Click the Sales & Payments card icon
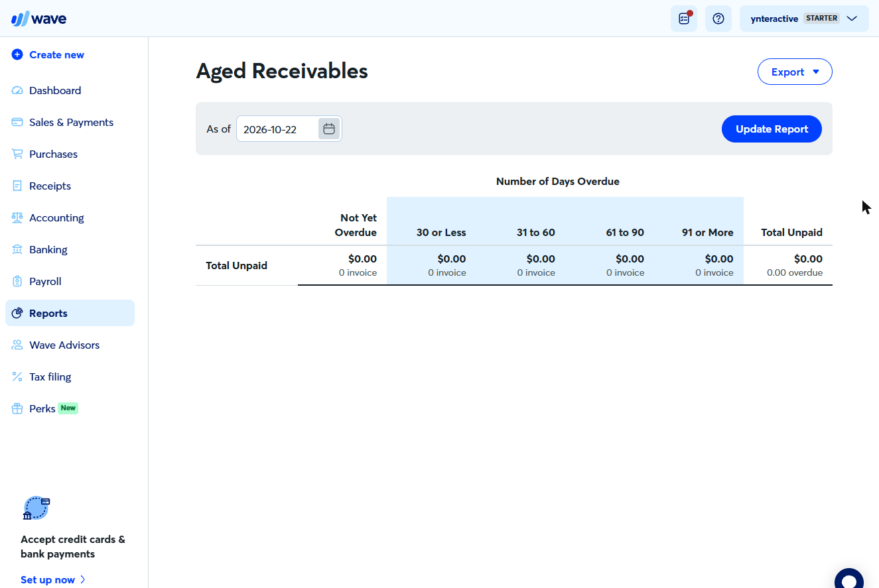 [17, 123]
